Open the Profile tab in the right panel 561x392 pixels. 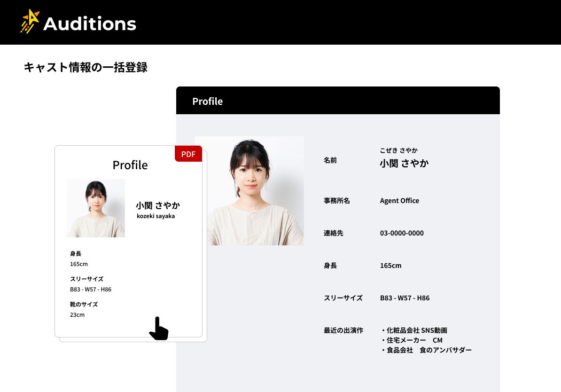tap(208, 101)
